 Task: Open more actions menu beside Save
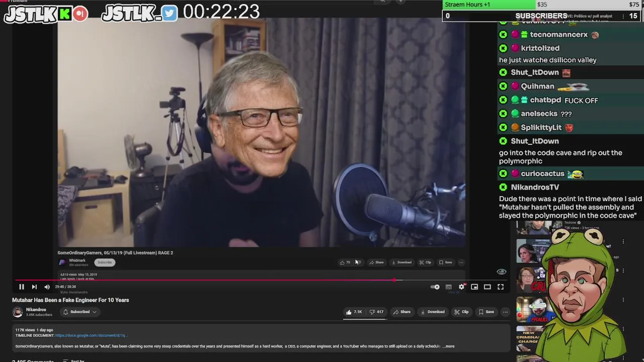pyautogui.click(x=505, y=312)
